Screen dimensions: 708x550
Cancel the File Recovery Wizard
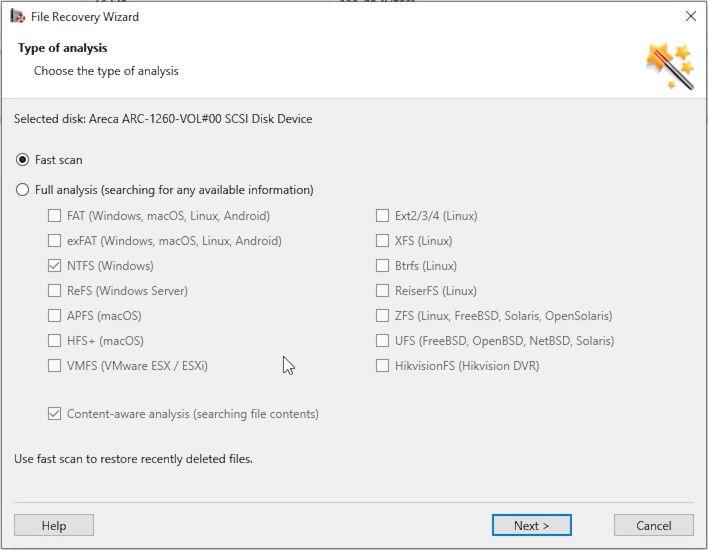coord(653,525)
